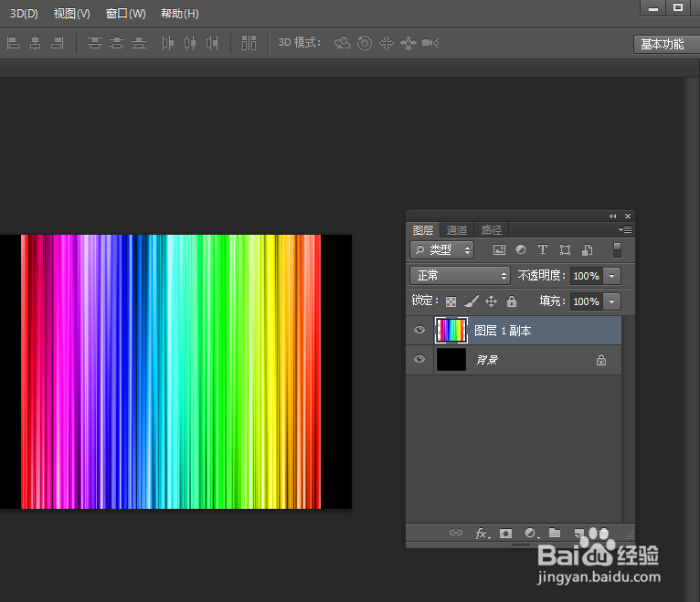
Task: Collapse the layers panel to icons
Action: tap(613, 216)
